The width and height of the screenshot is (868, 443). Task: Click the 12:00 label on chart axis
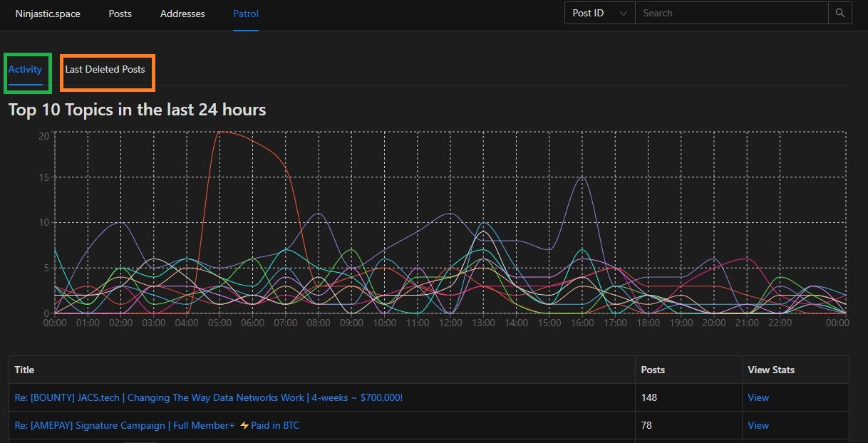click(450, 323)
